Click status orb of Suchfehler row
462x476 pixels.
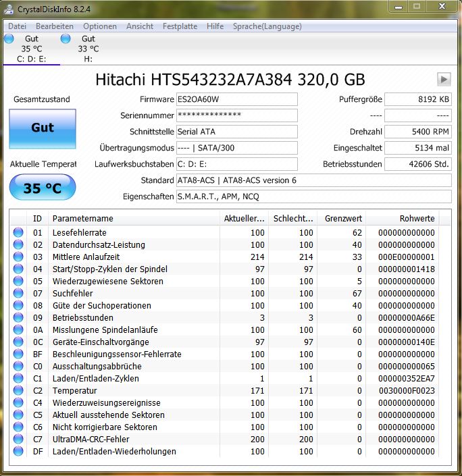tap(18, 293)
